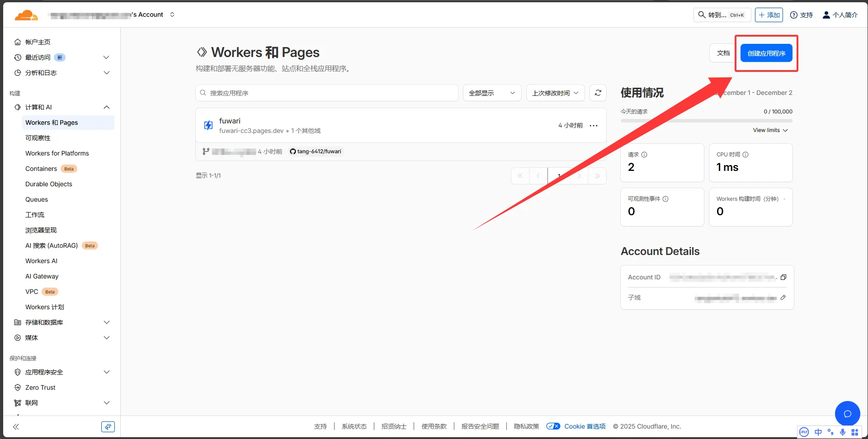Open the three-dot menu for fuwari
Screen dimensions: 868x439
click(594, 125)
